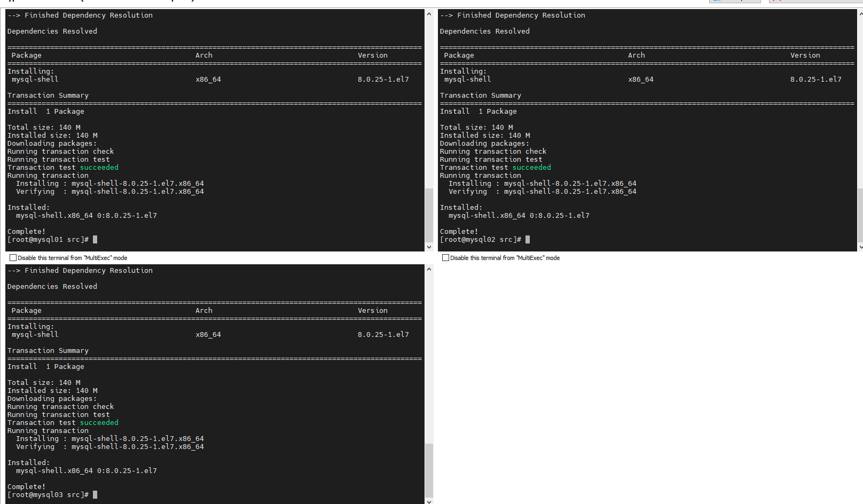Click "Transaction Summary" in the mysql01 terminal
This screenshot has height=504, width=863.
point(48,96)
